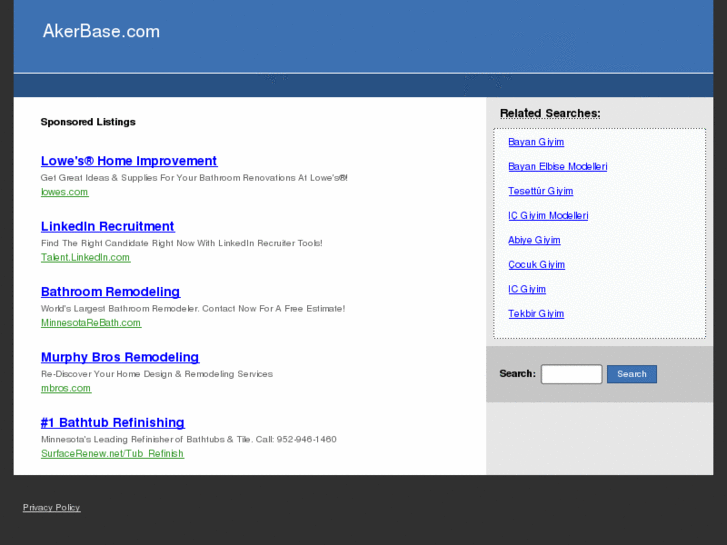Open the Tekbir Giyim related search
This screenshot has height=545, width=727.
(536, 314)
